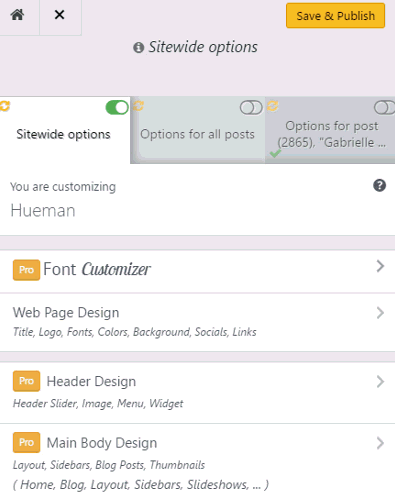Toggle off the Sitewide options switch
The width and height of the screenshot is (395, 496).
pyautogui.click(x=117, y=108)
